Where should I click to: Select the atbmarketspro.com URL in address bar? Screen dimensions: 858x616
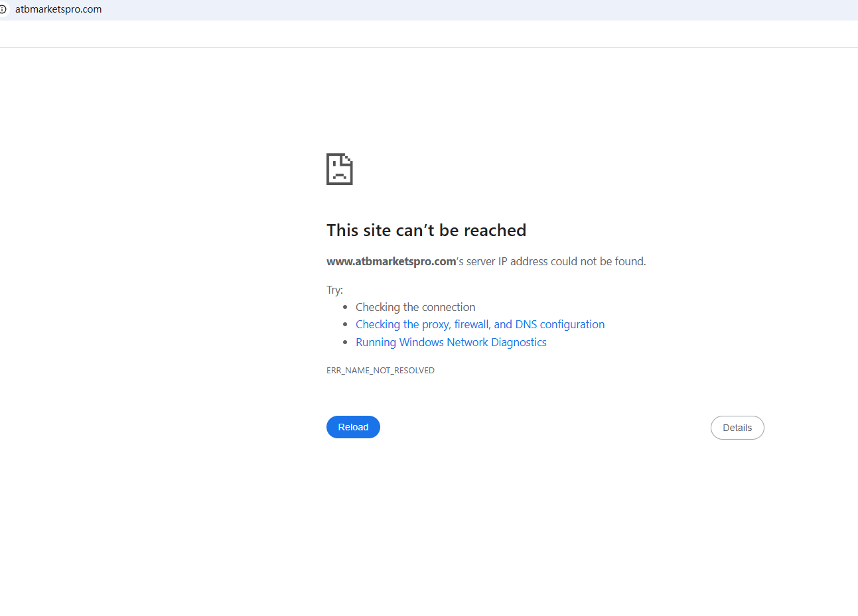(x=58, y=9)
